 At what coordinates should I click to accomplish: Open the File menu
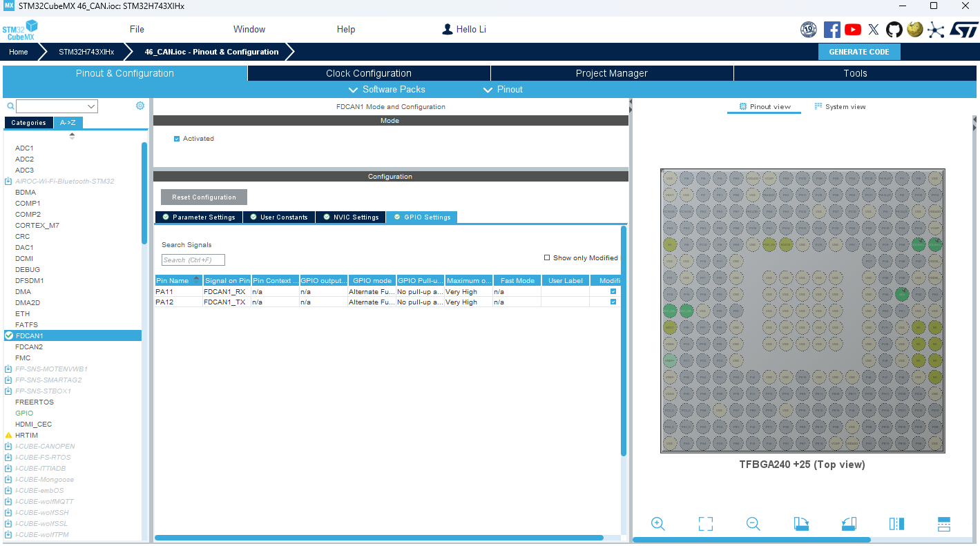coord(137,29)
